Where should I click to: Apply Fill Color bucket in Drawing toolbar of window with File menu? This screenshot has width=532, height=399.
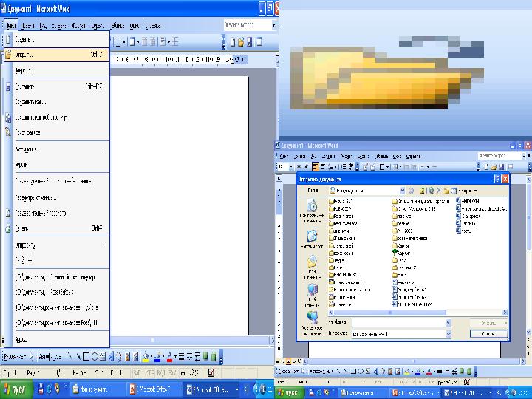click(146, 357)
